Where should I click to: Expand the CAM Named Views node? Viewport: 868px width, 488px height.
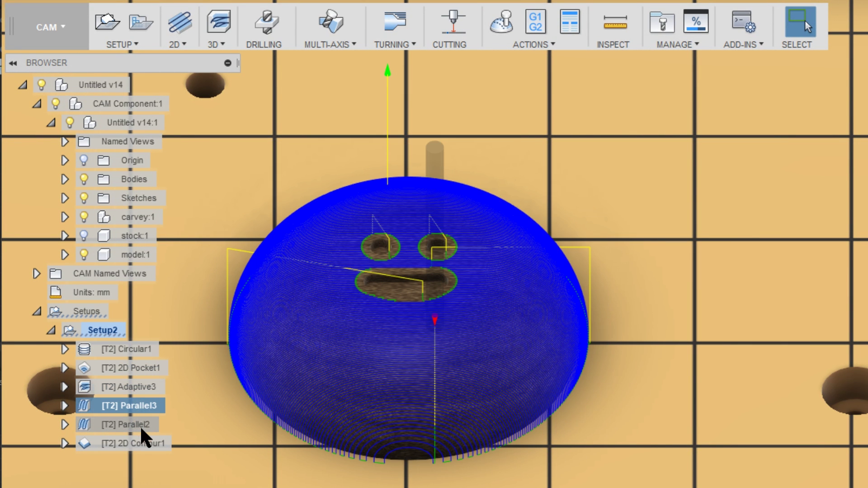pyautogui.click(x=37, y=273)
